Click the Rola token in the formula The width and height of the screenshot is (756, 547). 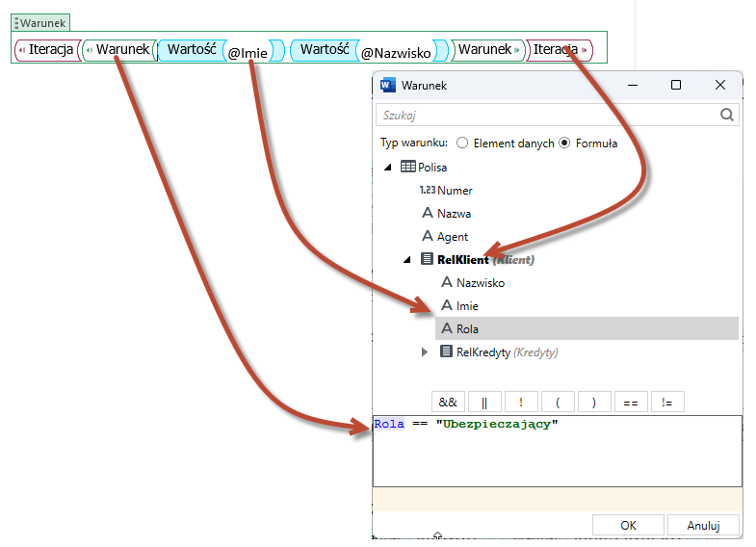point(390,424)
